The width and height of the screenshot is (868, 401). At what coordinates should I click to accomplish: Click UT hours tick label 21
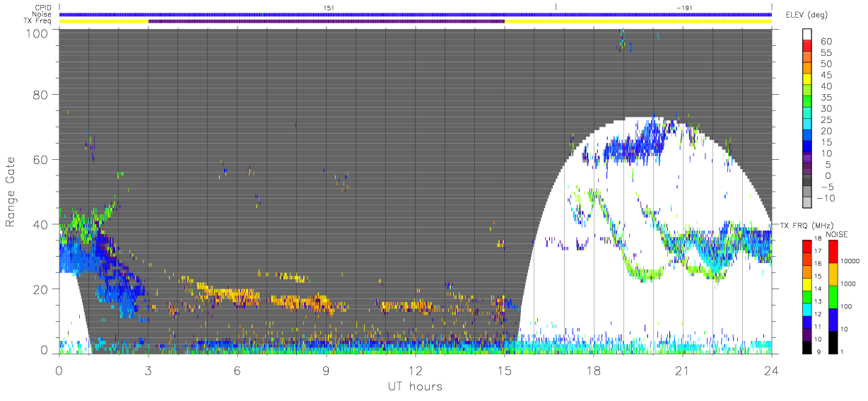point(682,371)
